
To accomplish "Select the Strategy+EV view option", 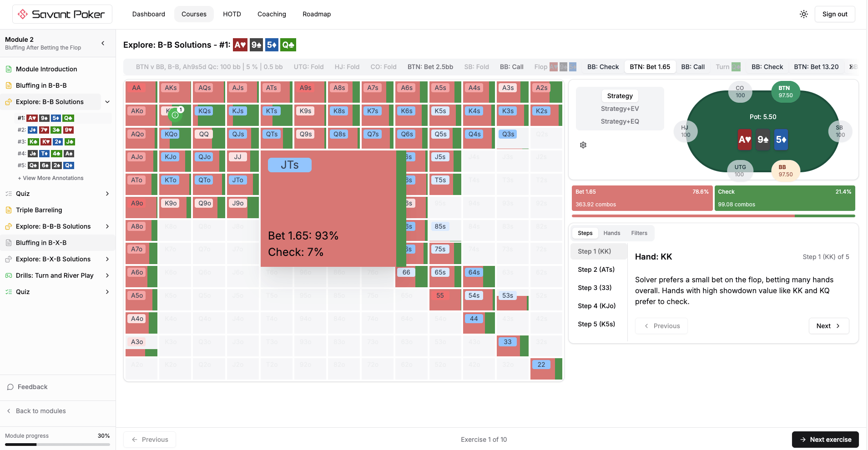I will [620, 109].
